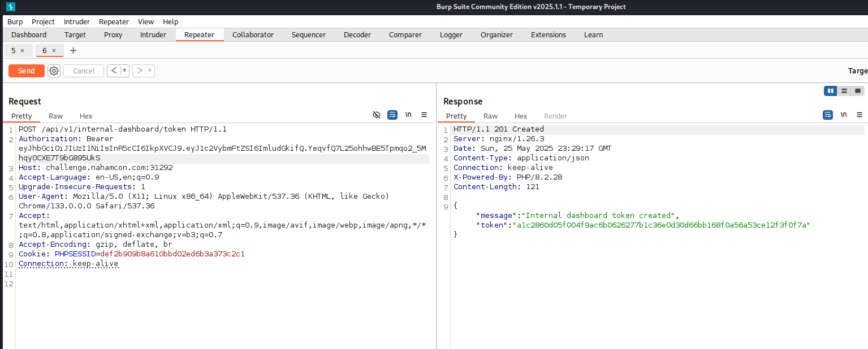868x349 pixels.
Task: Add a new Repeater tab with plus icon
Action: coord(73,50)
